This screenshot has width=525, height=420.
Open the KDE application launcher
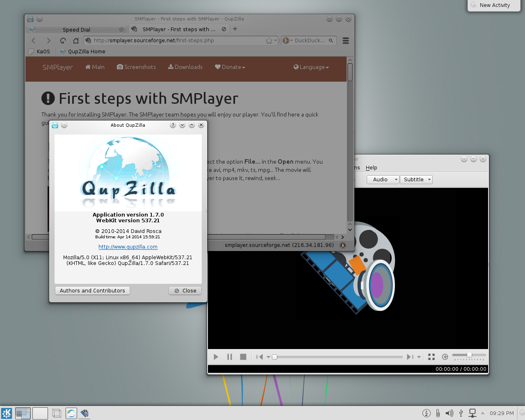pos(7,413)
